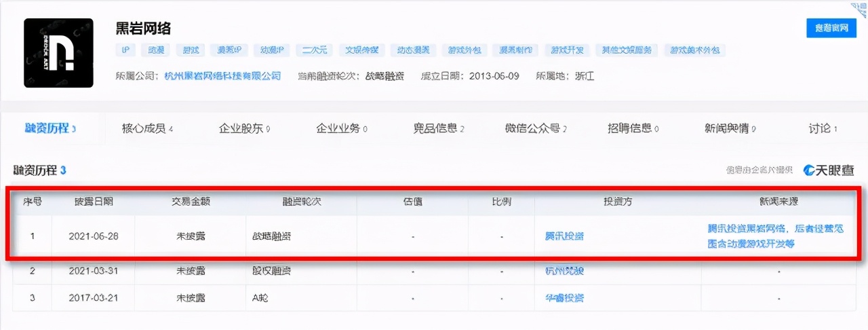
Task: Switch to the 企业股东 tab
Action: (x=245, y=128)
